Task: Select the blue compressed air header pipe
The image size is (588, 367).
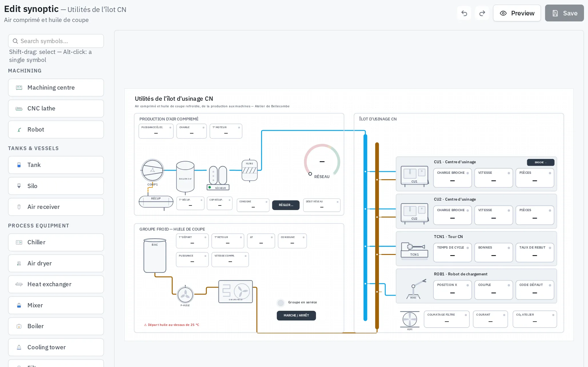Action: [365, 227]
